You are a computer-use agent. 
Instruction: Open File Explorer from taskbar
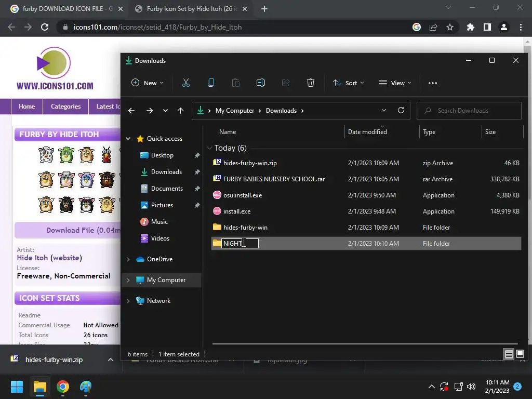[39, 387]
